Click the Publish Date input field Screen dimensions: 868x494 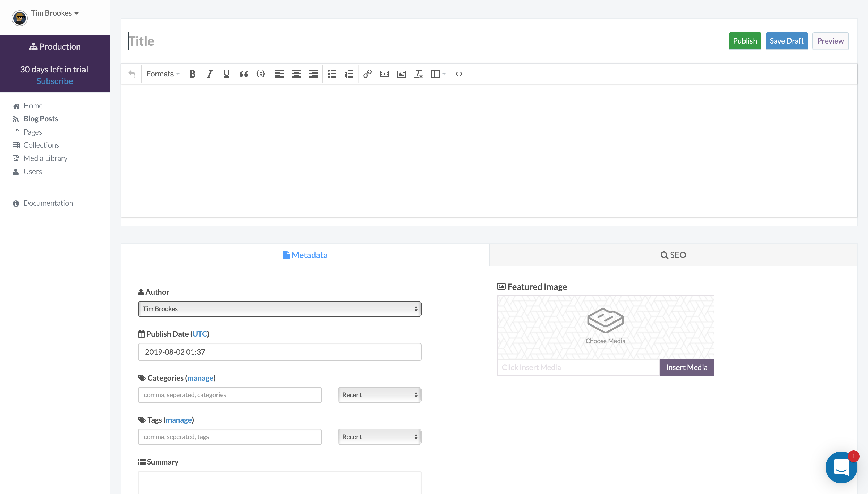[x=279, y=352]
